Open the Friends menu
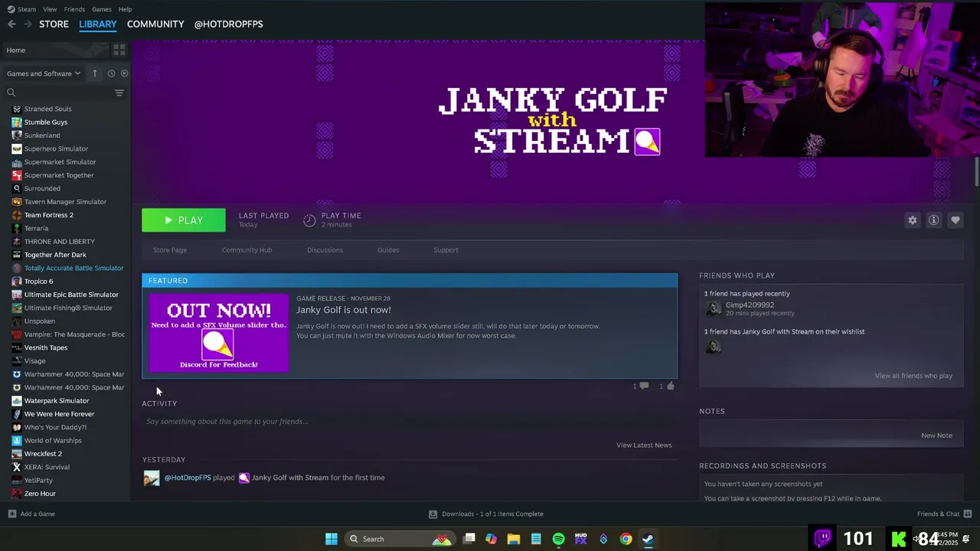This screenshot has width=980, height=551. (74, 9)
